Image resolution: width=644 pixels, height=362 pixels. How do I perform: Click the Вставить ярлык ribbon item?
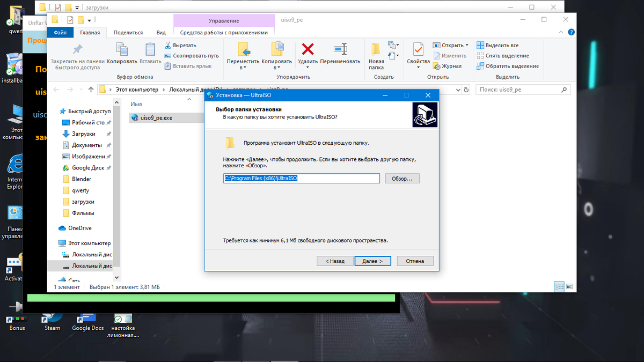pyautogui.click(x=188, y=66)
